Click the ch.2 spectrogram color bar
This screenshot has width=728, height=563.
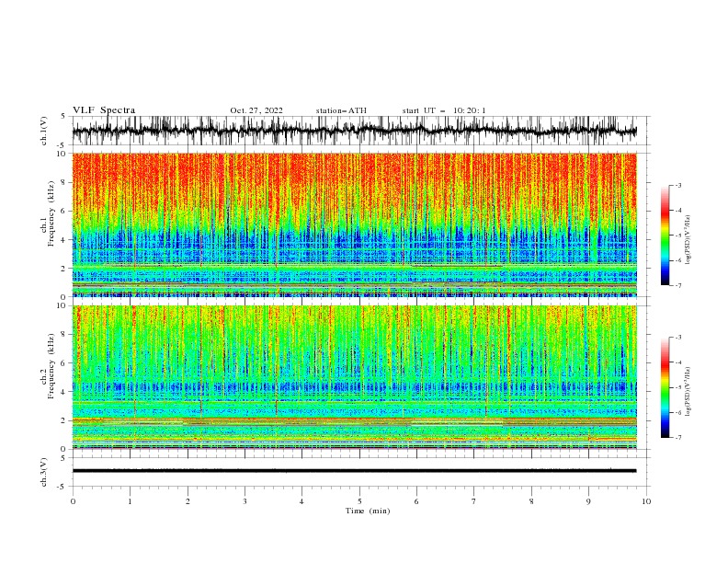coord(665,387)
